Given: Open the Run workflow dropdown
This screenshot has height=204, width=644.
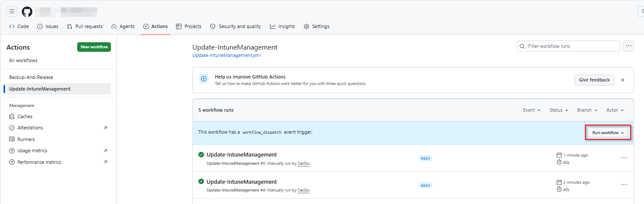Looking at the screenshot, I should tap(608, 133).
